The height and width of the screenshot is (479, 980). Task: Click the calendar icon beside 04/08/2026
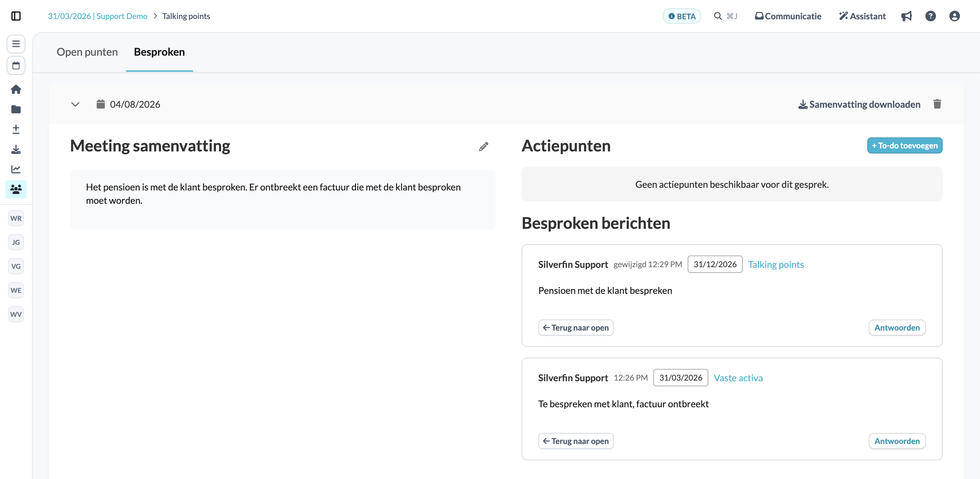100,104
